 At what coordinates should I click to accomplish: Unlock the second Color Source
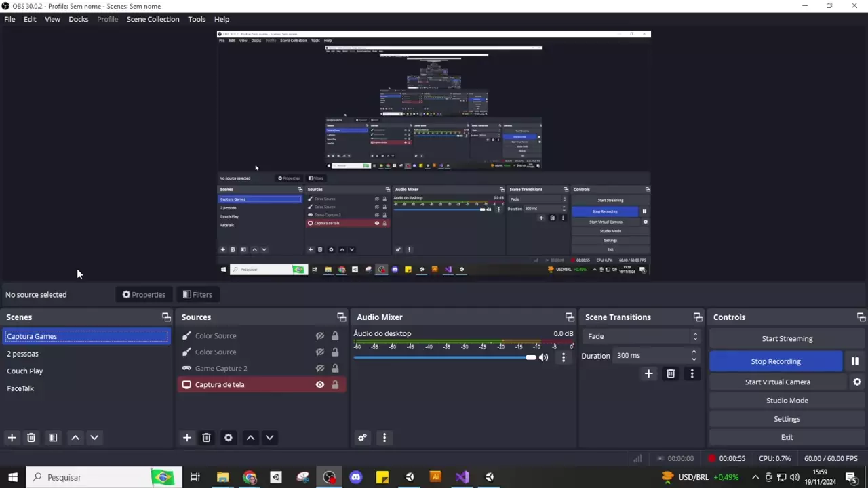(x=335, y=352)
